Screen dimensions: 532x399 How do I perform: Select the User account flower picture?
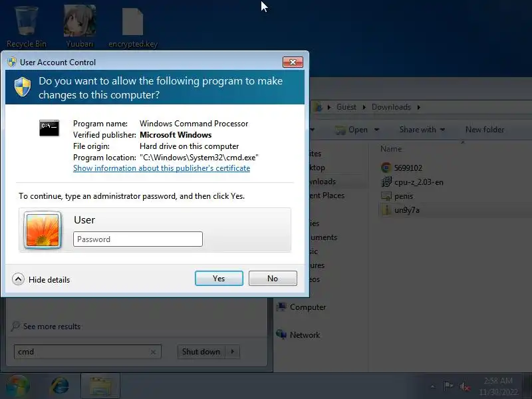[43, 230]
